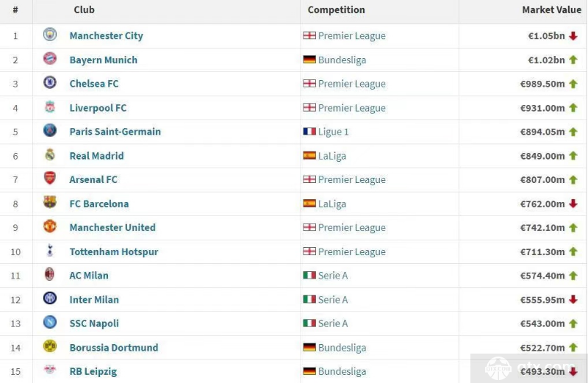Open the Inter Milan club link
The height and width of the screenshot is (383, 588).
pyautogui.click(x=94, y=300)
